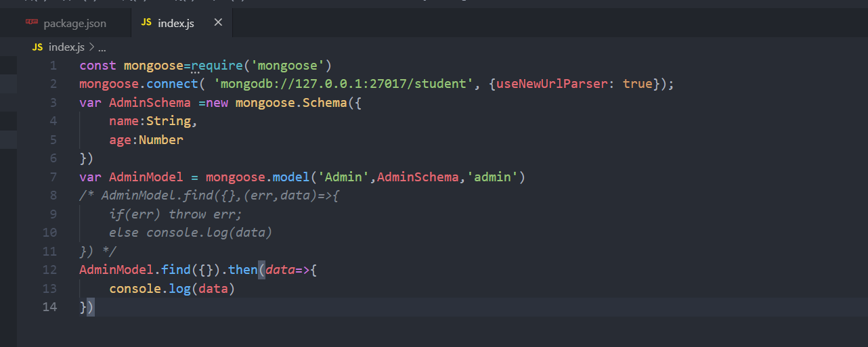The width and height of the screenshot is (868, 347).
Task: Click 'else console.log(data)' comment line
Action: point(191,233)
